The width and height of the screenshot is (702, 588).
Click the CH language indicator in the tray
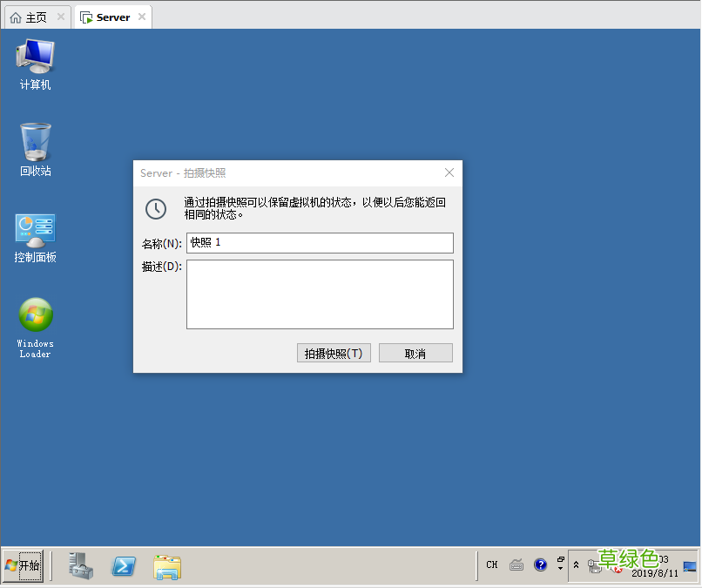tap(492, 564)
